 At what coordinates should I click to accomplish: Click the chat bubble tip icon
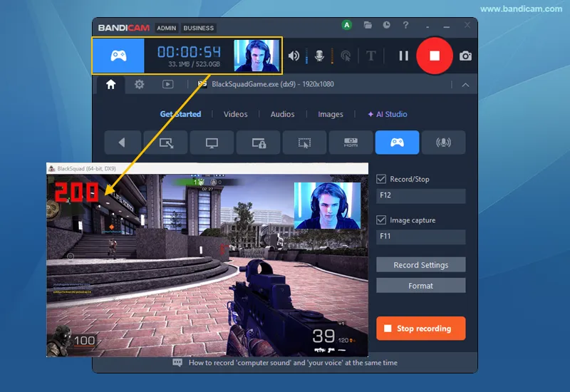coord(177,363)
